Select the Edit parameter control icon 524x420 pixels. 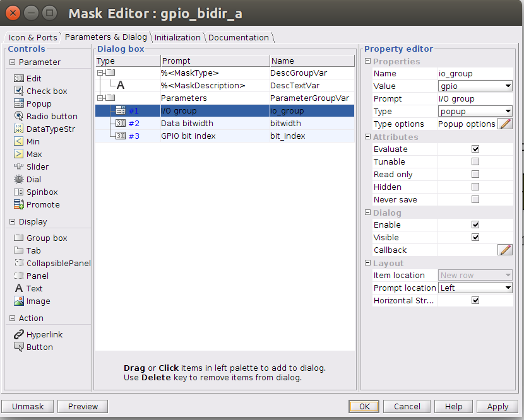pyautogui.click(x=19, y=78)
